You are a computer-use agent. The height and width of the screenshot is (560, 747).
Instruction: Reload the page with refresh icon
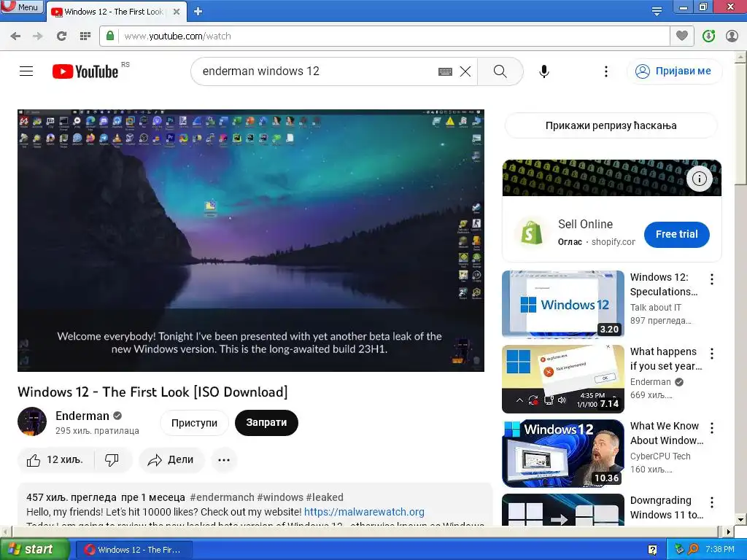coord(61,36)
